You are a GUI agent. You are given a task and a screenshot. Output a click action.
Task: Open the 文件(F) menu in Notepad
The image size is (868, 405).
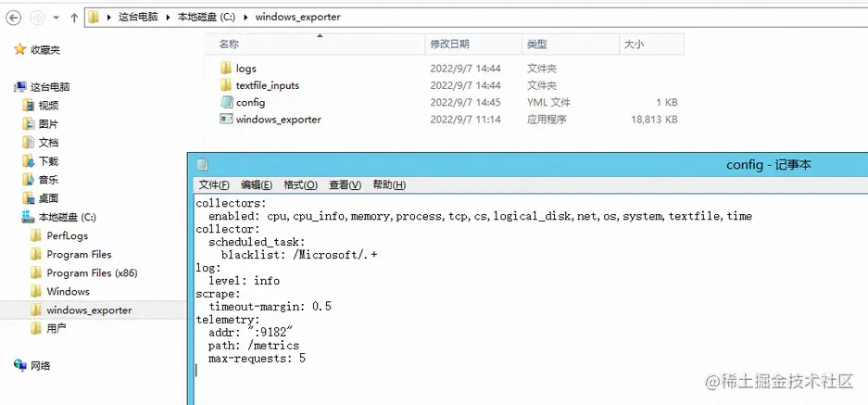[214, 185]
